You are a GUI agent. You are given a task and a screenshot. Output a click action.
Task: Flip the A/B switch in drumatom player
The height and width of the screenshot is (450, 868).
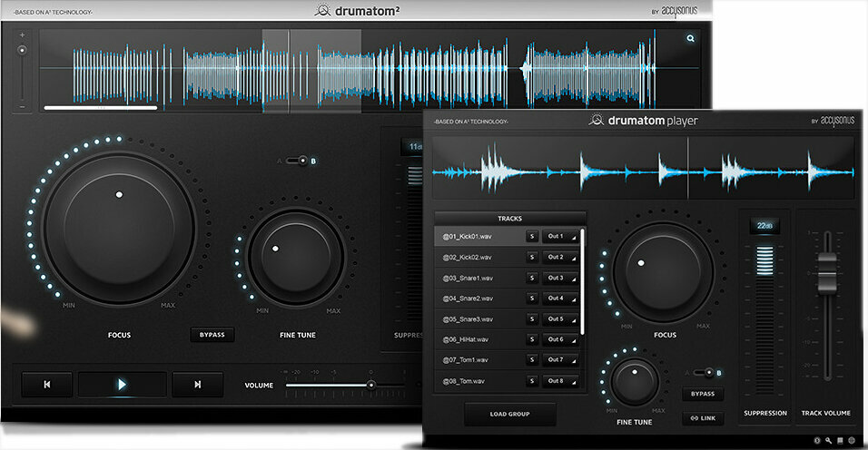(x=705, y=373)
